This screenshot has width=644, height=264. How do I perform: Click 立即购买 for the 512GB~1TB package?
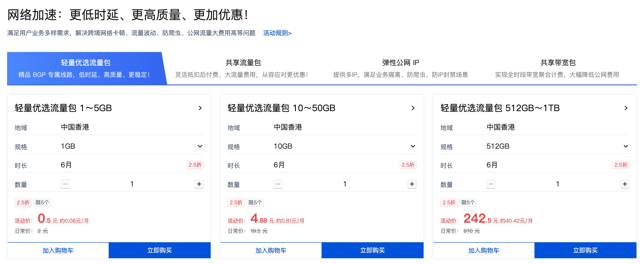click(585, 250)
